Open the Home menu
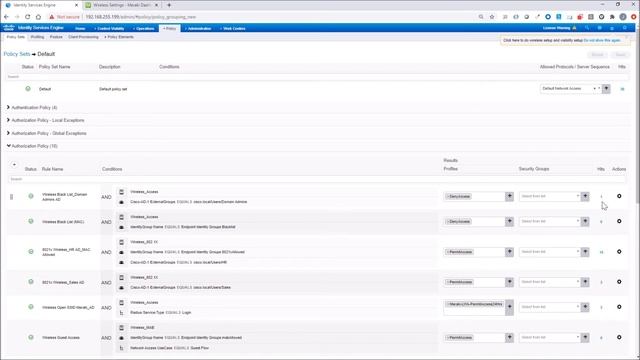The height and width of the screenshot is (360, 640). (x=80, y=29)
